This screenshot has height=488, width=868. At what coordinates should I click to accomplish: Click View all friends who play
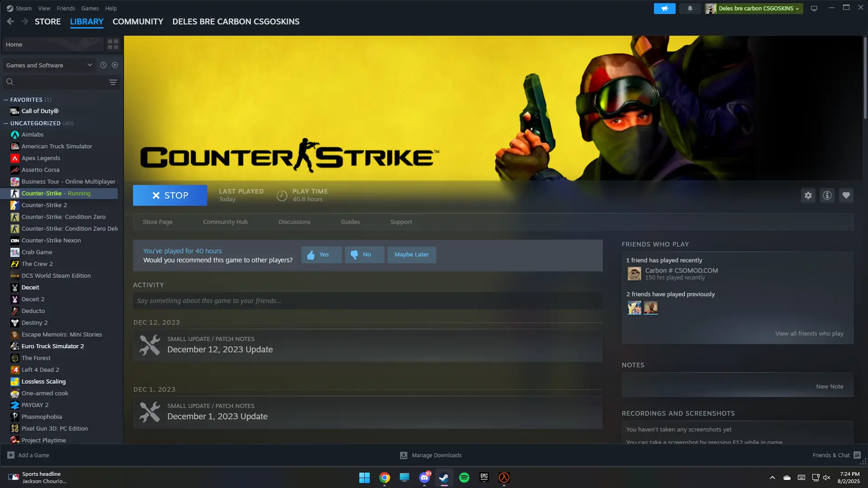(809, 333)
